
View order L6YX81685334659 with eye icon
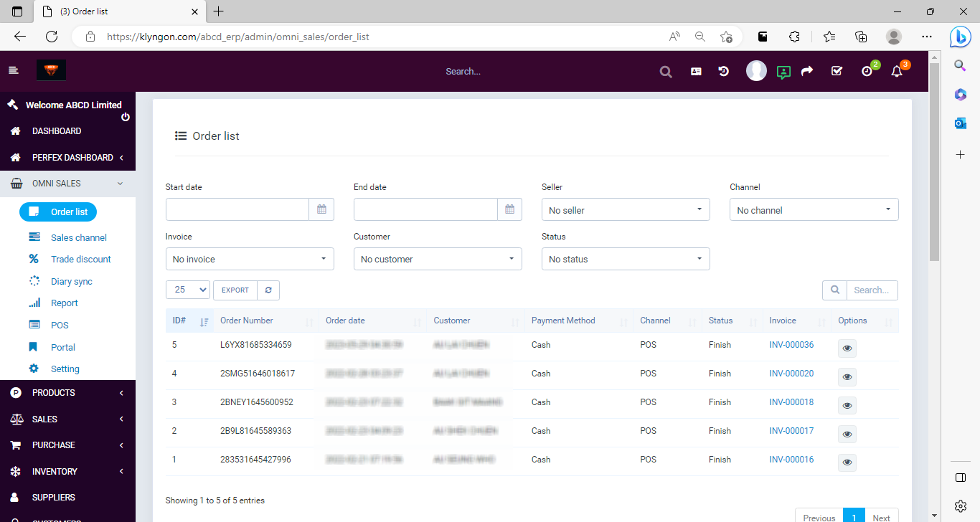[x=847, y=348]
